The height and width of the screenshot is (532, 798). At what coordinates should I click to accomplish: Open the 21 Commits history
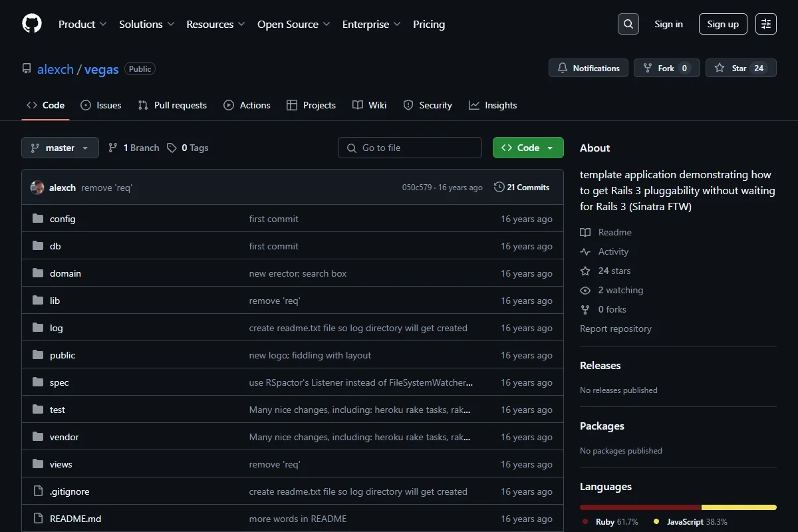coord(522,188)
